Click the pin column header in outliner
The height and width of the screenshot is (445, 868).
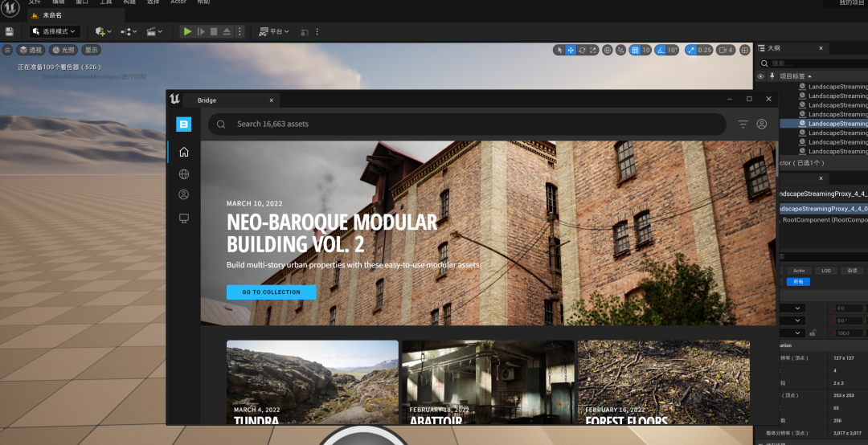pos(772,76)
